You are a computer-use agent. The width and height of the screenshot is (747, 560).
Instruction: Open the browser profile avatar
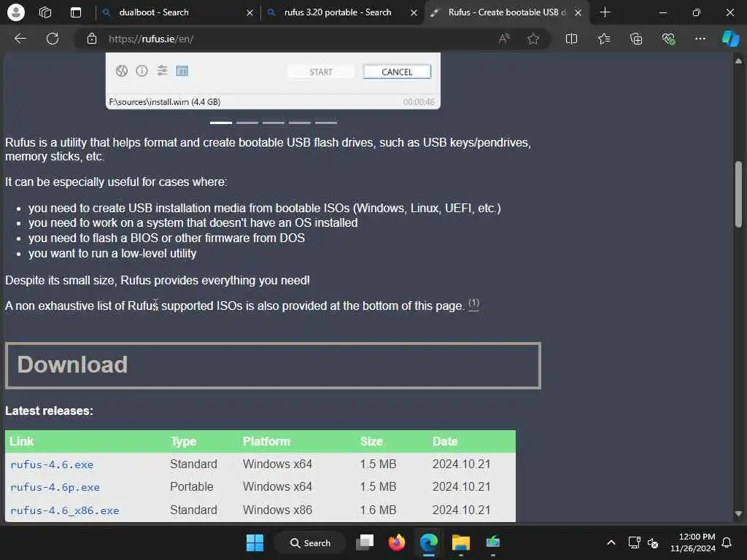tap(16, 12)
